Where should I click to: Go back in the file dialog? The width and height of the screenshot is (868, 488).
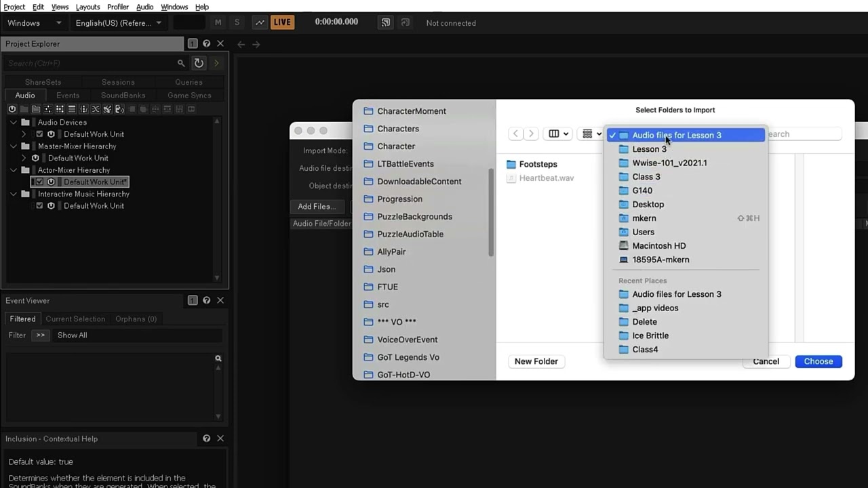pyautogui.click(x=515, y=134)
